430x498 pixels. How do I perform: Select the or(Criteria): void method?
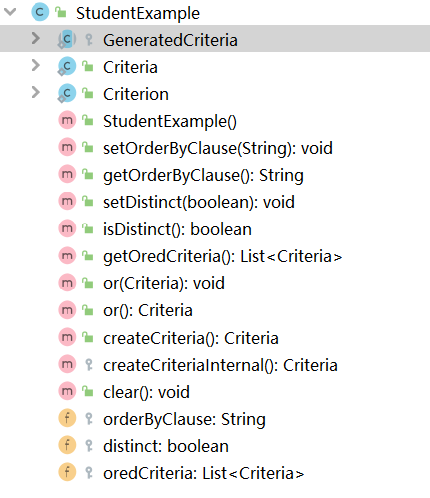164,283
